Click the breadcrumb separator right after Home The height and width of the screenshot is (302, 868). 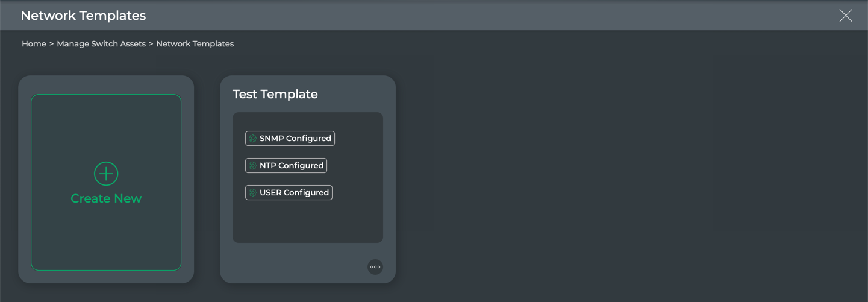pos(52,44)
